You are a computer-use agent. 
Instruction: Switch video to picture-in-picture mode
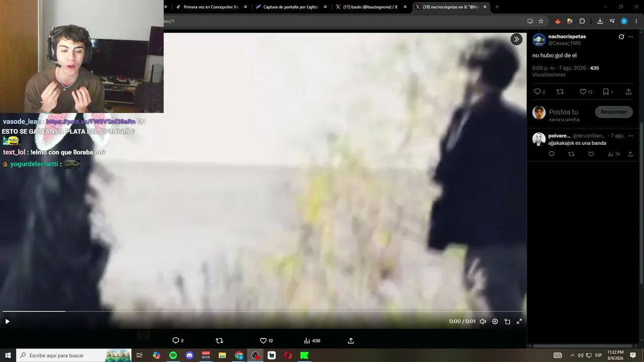507,321
